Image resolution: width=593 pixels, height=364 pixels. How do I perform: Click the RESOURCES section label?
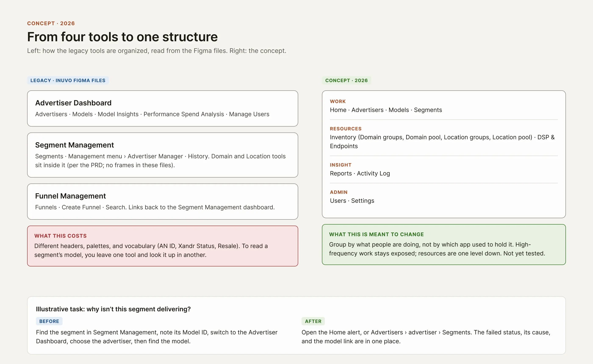tap(346, 129)
